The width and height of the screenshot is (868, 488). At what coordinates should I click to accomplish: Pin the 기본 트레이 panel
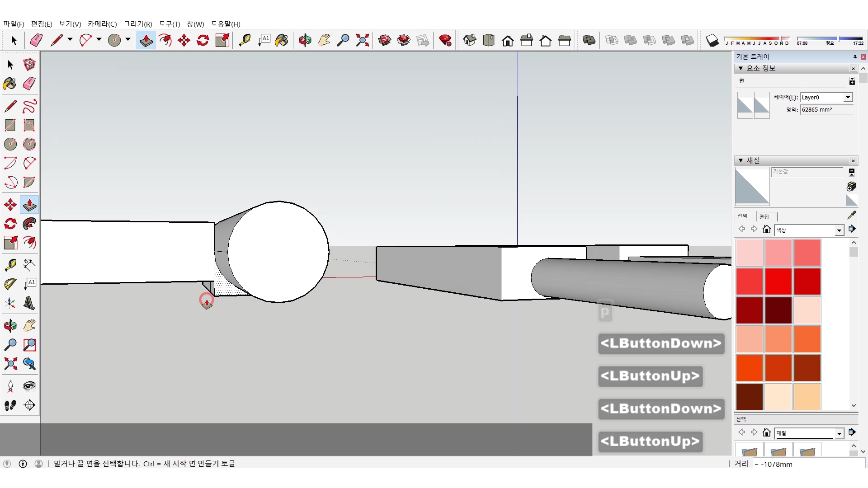[x=854, y=57]
